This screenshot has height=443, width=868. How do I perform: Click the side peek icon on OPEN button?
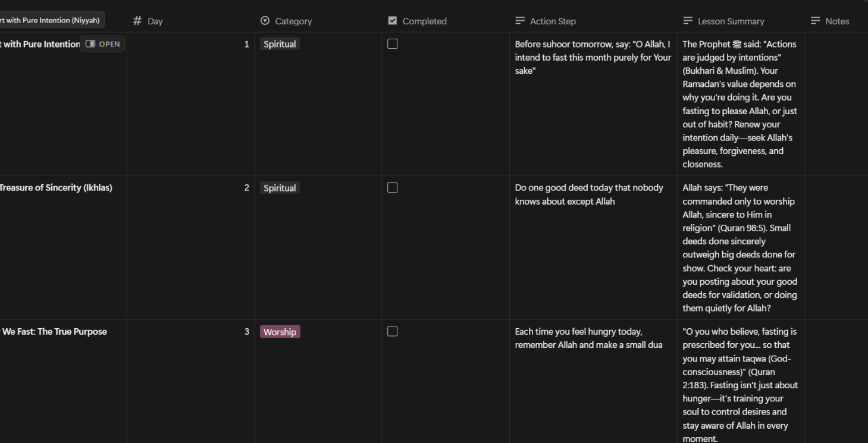pyautogui.click(x=90, y=44)
